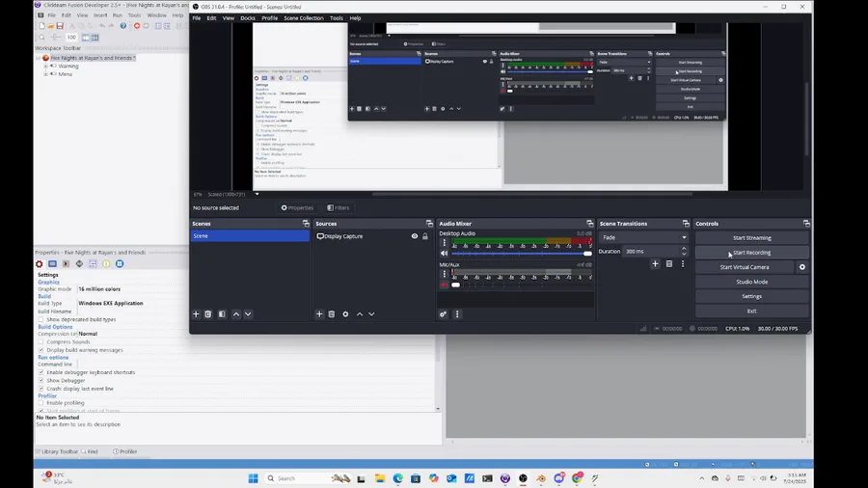Move source down in Sources panel
Screen dimensions: 868x488
click(371, 314)
